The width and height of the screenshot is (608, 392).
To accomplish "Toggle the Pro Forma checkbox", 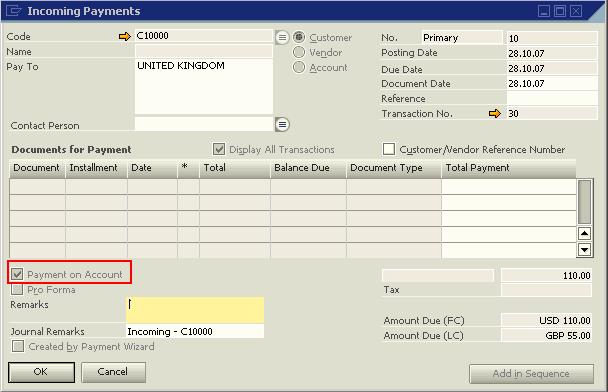I will (x=17, y=289).
